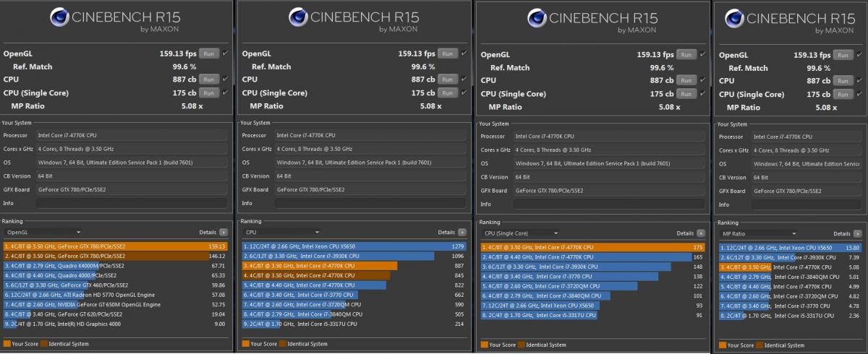Select the i7-3720QM row scoring 122

point(593,285)
